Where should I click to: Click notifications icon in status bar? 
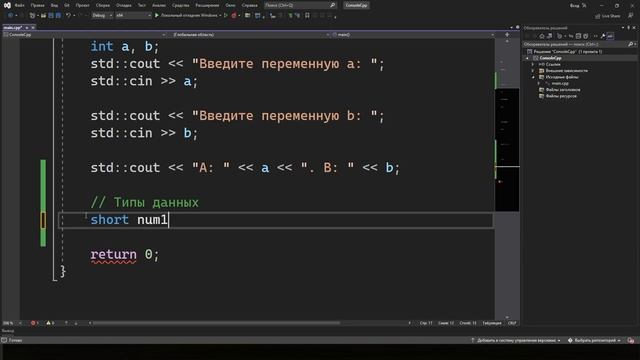[631, 340]
